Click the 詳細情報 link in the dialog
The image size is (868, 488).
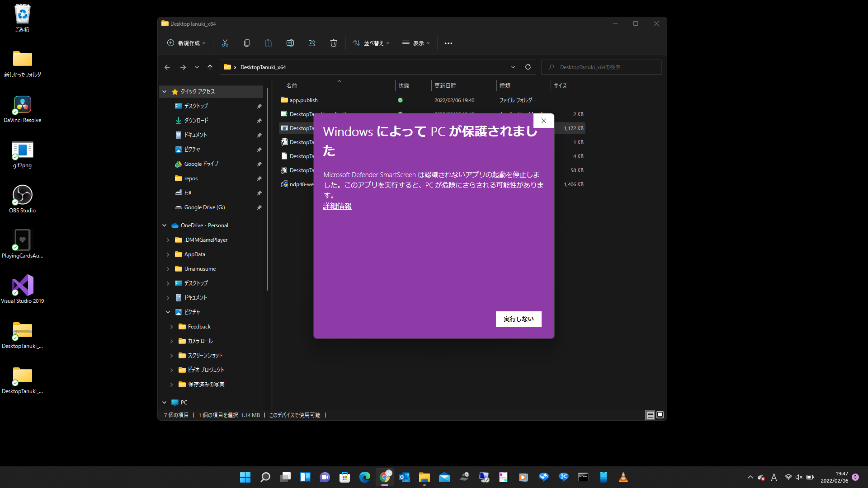[337, 206]
